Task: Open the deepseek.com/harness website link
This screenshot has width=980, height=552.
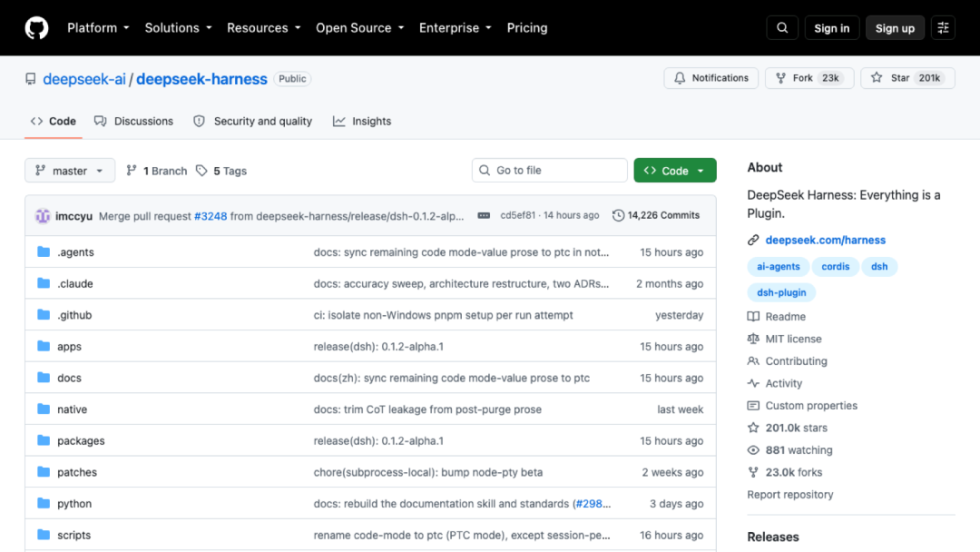Action: (826, 240)
